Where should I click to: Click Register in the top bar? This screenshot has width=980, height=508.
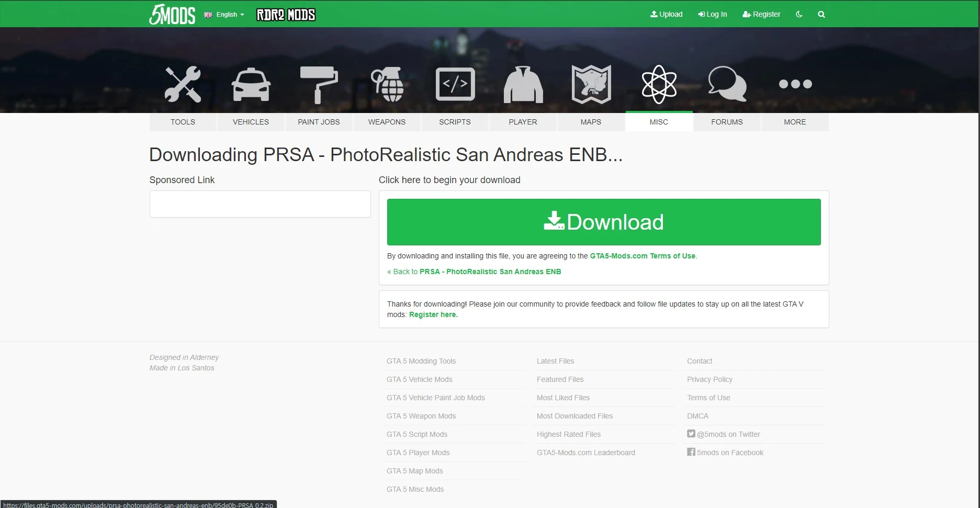pyautogui.click(x=761, y=14)
